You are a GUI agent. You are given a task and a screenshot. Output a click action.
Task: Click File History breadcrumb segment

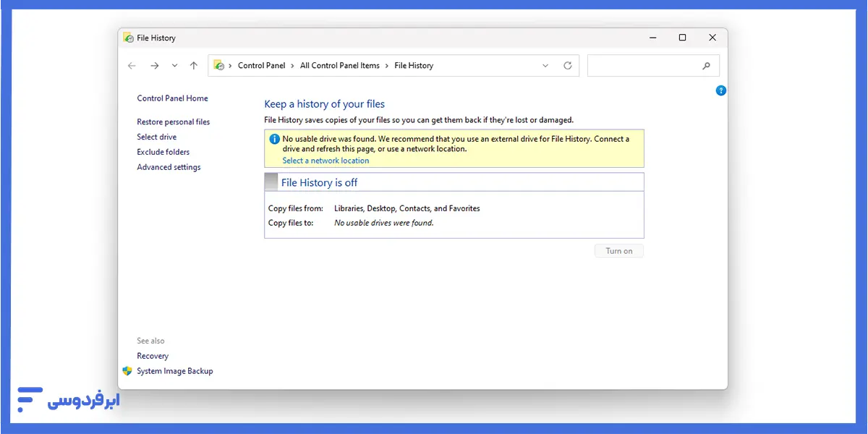[414, 65]
